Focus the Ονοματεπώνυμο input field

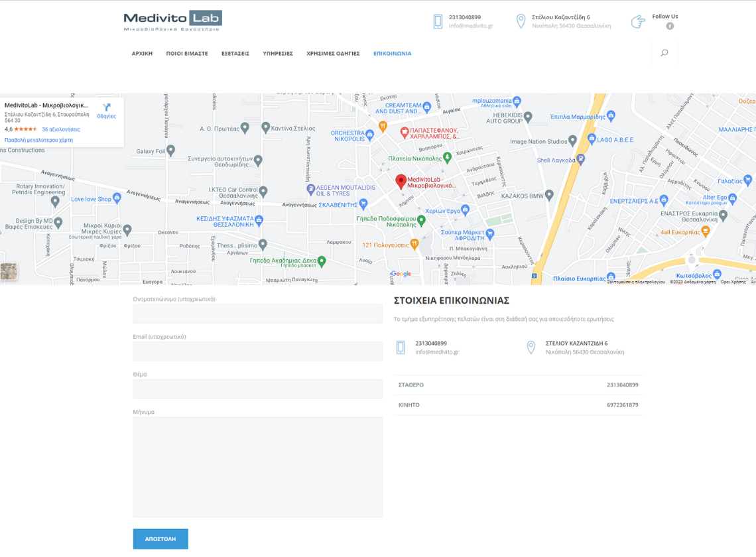(257, 314)
